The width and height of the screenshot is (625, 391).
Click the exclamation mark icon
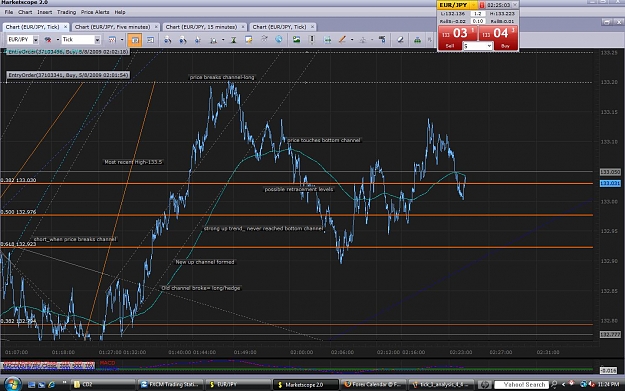[x=312, y=40]
